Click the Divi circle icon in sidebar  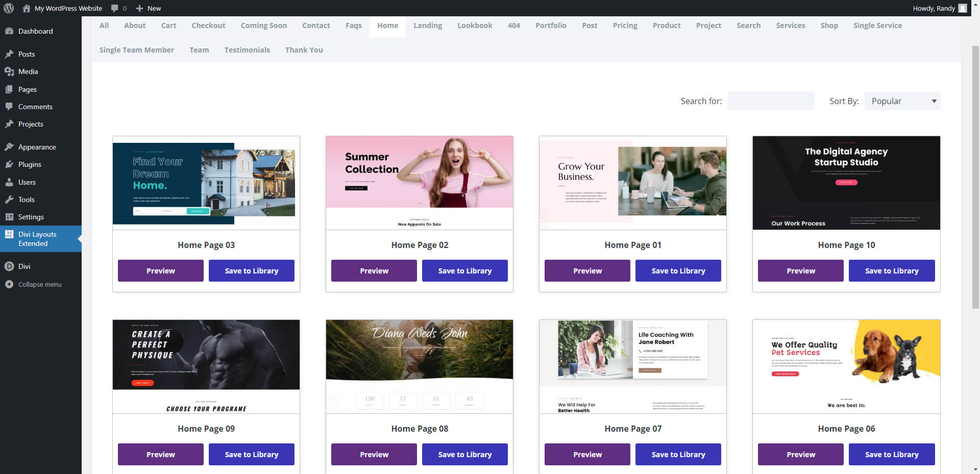pos(9,266)
